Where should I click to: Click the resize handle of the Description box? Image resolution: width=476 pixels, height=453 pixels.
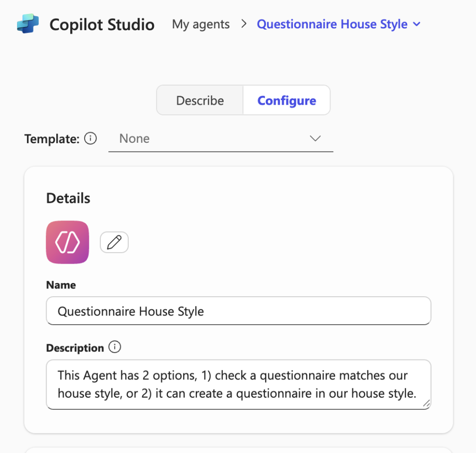(x=426, y=404)
